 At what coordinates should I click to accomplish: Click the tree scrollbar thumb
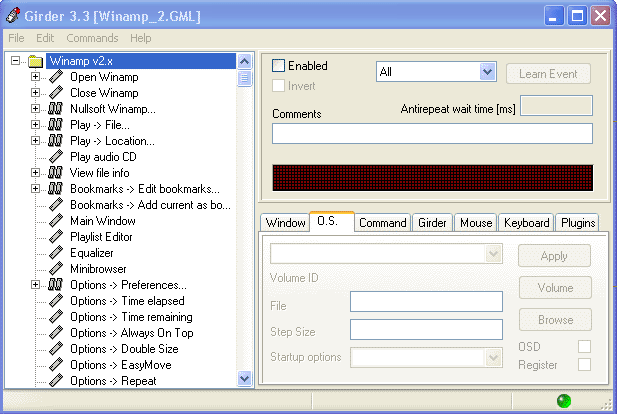tap(244, 78)
